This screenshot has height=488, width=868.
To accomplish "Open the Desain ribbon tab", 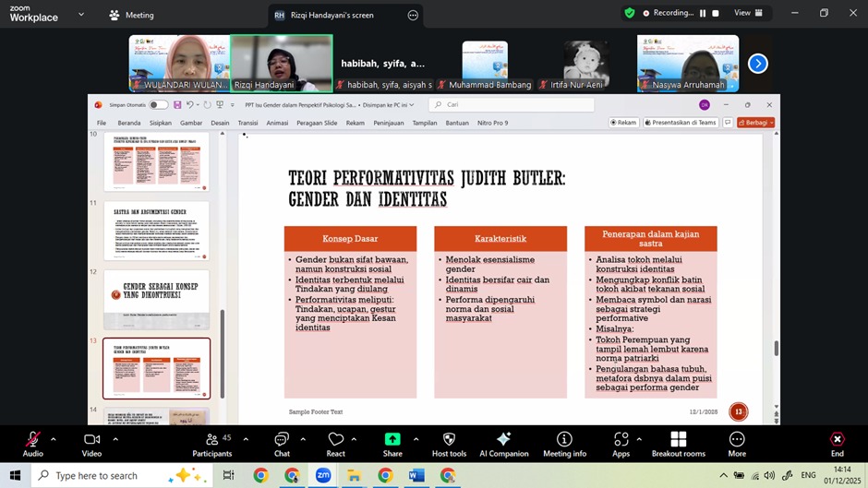I will click(x=220, y=123).
